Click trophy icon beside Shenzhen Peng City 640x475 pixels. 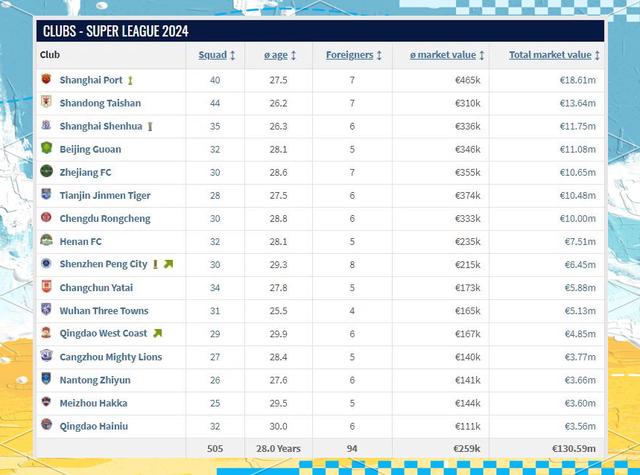(155, 264)
